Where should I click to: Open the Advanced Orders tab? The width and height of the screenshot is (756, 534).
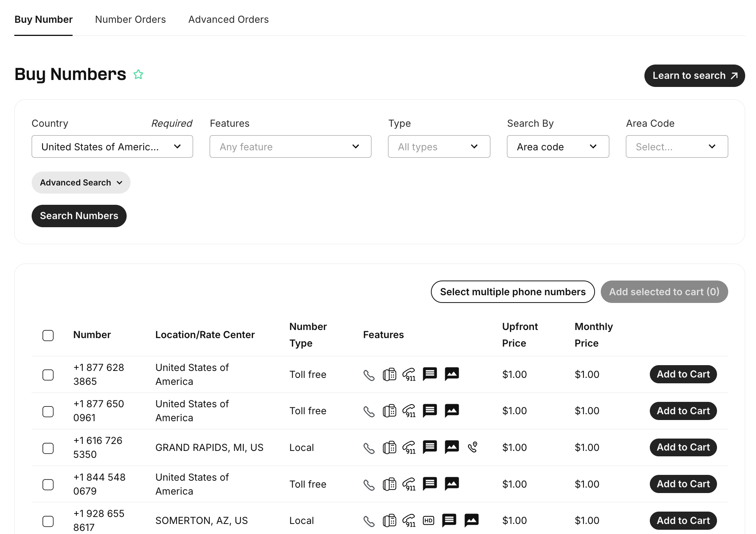[x=228, y=19]
